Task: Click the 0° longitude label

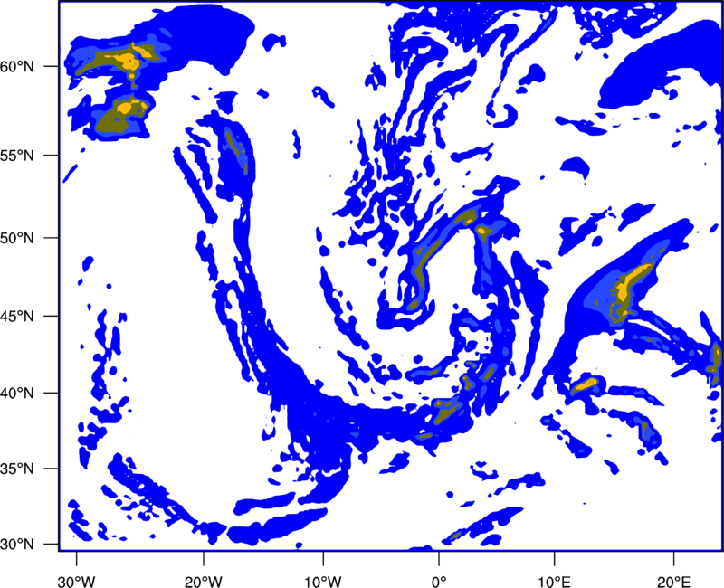Action: point(439,582)
